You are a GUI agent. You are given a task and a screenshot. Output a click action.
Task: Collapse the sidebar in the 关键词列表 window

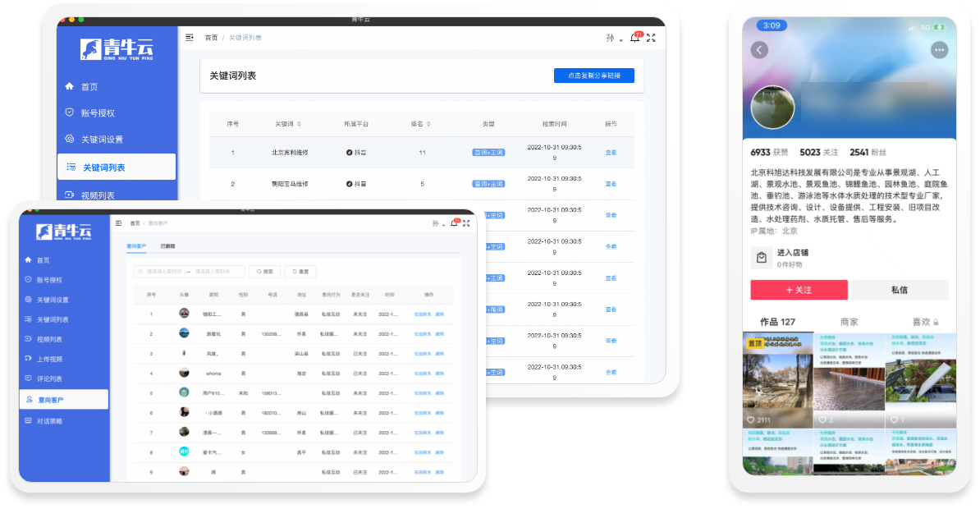tap(190, 38)
